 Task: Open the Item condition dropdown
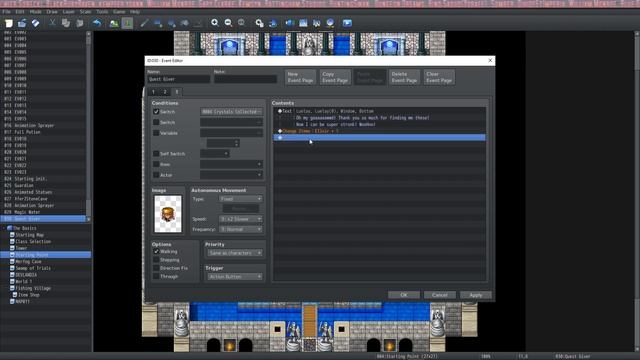coord(231,164)
